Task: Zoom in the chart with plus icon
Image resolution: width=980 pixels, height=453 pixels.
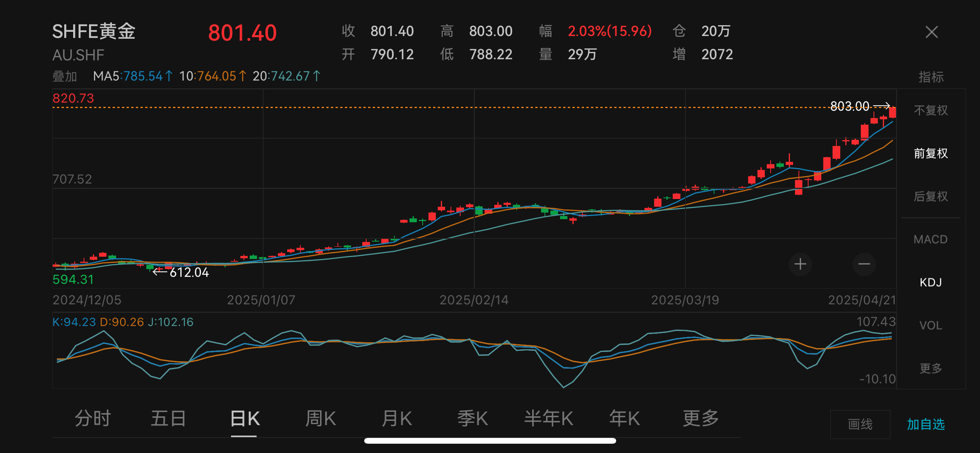Action: (x=800, y=264)
